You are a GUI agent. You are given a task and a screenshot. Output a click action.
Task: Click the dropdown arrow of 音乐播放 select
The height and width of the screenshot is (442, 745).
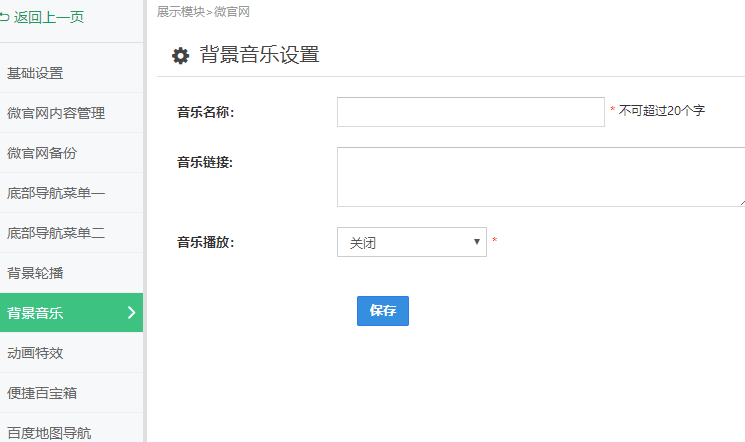pos(476,242)
